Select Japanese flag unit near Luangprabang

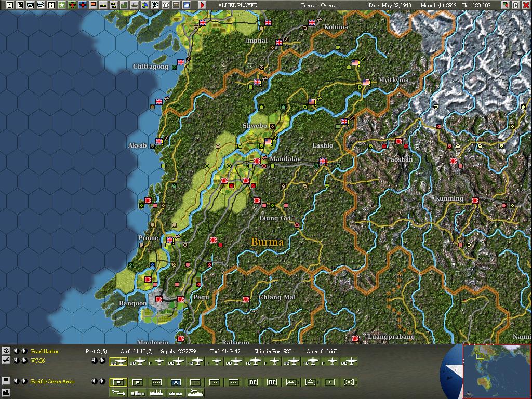point(355,338)
